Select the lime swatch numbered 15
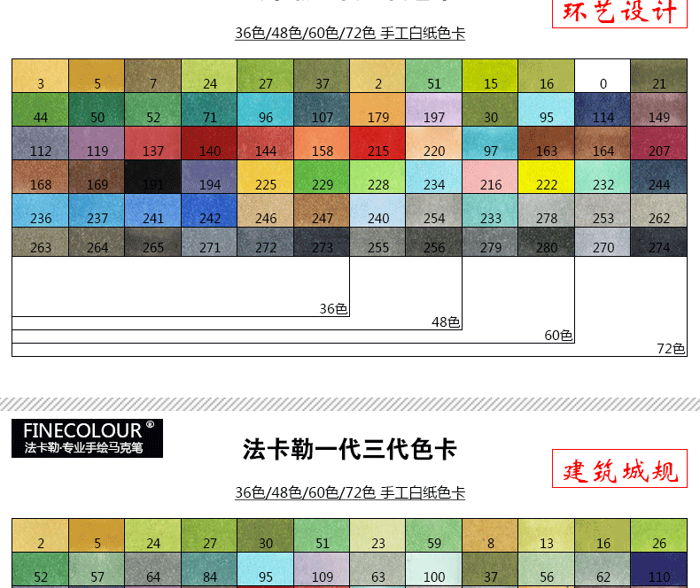 (490, 76)
